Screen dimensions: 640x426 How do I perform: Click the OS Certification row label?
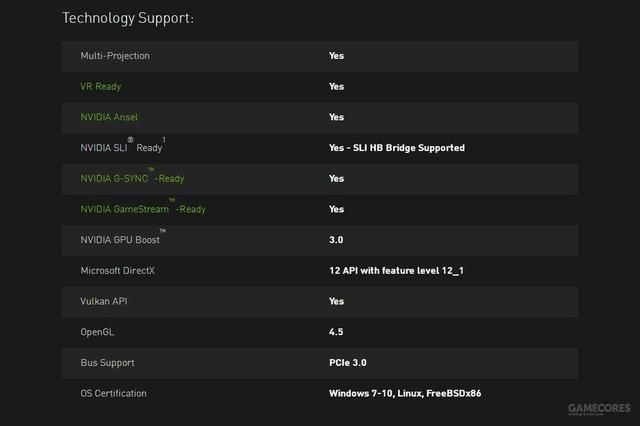[x=113, y=393]
